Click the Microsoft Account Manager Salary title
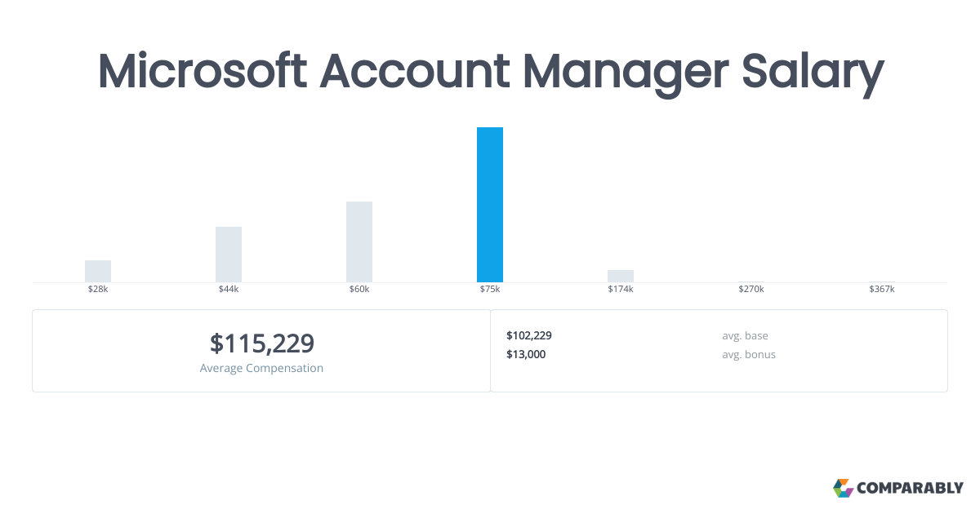Viewport: 980px width, 514px height. pyautogui.click(x=490, y=72)
